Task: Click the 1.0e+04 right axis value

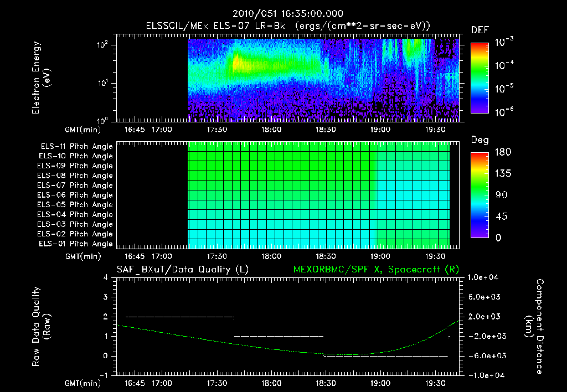Action: pos(483,277)
